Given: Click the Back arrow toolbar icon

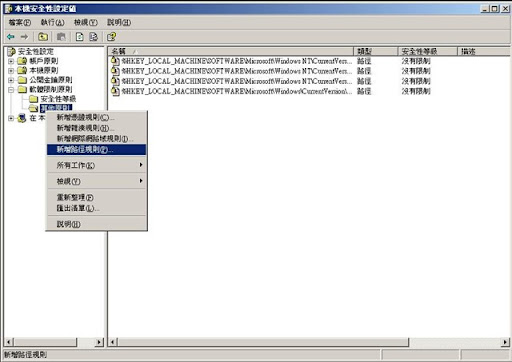Looking at the screenshot, I should [x=11, y=37].
